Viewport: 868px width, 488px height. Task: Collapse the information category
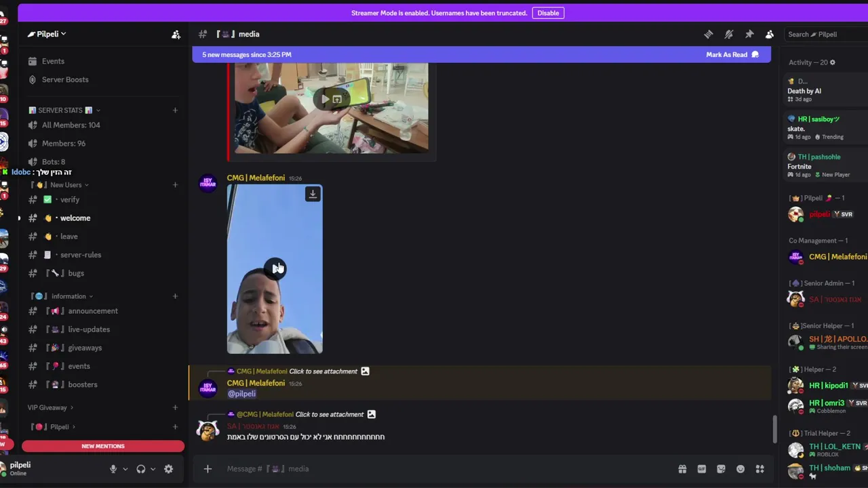tap(62, 296)
